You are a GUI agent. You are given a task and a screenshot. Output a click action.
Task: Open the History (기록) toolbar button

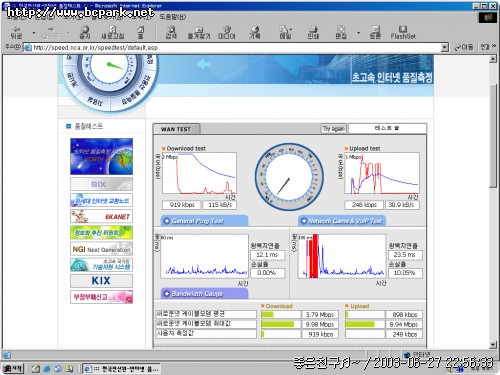tap(255, 32)
